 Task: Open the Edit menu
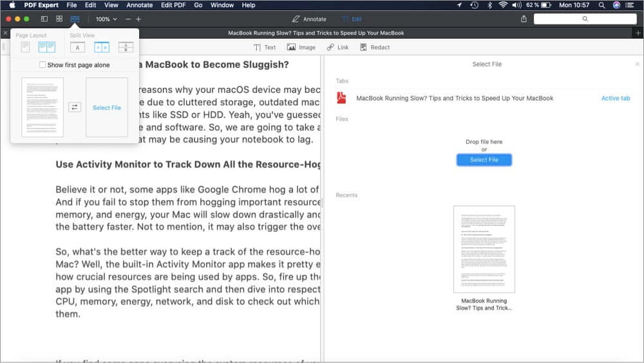pyautogui.click(x=90, y=5)
